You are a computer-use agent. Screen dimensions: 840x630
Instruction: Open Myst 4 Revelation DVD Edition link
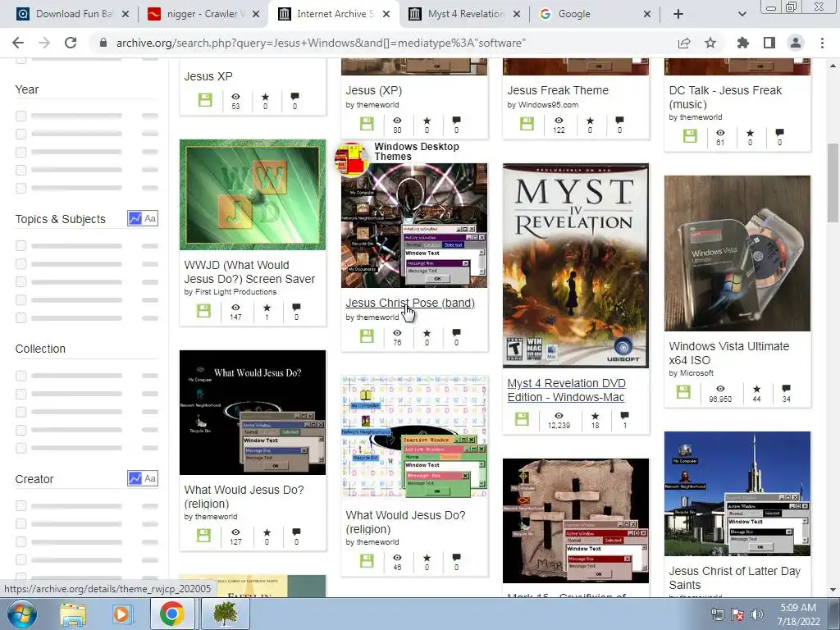point(566,390)
